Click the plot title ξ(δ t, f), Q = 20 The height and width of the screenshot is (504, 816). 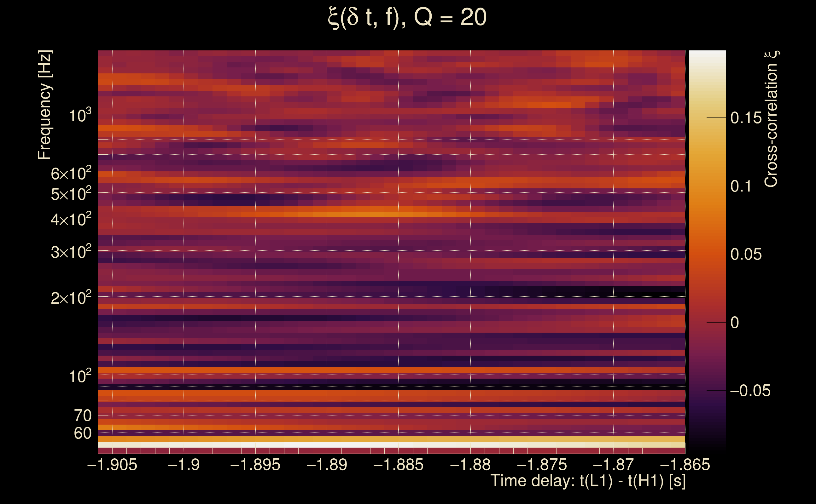coord(407,17)
